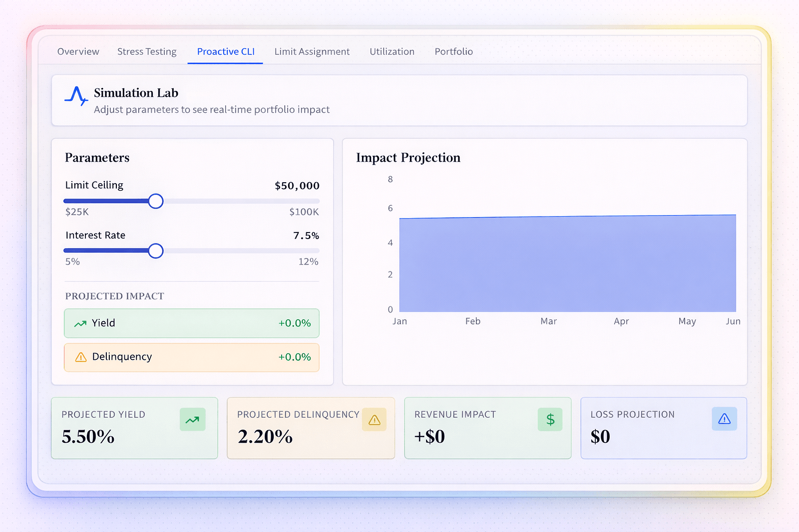Click the Loss Projection warning icon

pos(724,419)
